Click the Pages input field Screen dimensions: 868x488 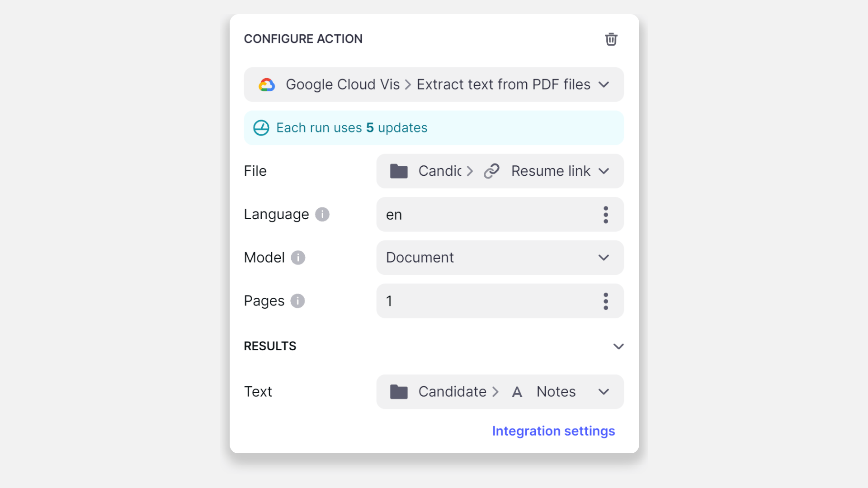tap(488, 301)
